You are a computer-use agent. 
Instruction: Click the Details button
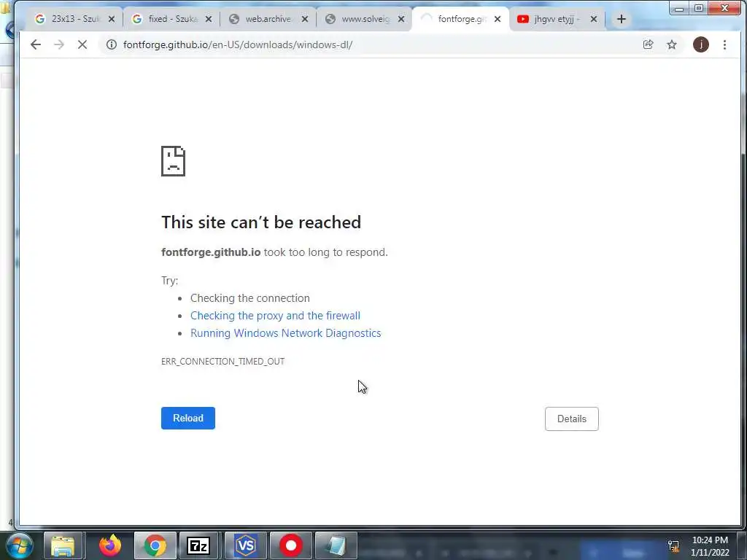[572, 419]
